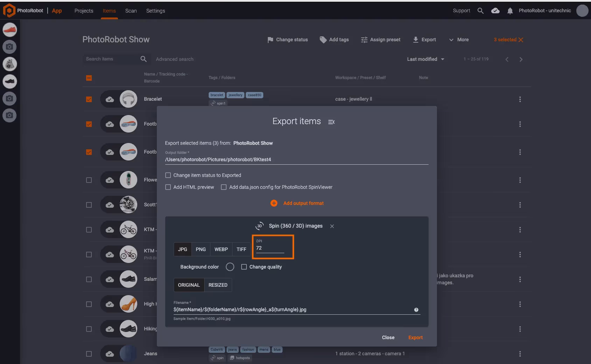Tick the High heel row checkbox
Image resolution: width=591 pixels, height=364 pixels.
pos(89,304)
